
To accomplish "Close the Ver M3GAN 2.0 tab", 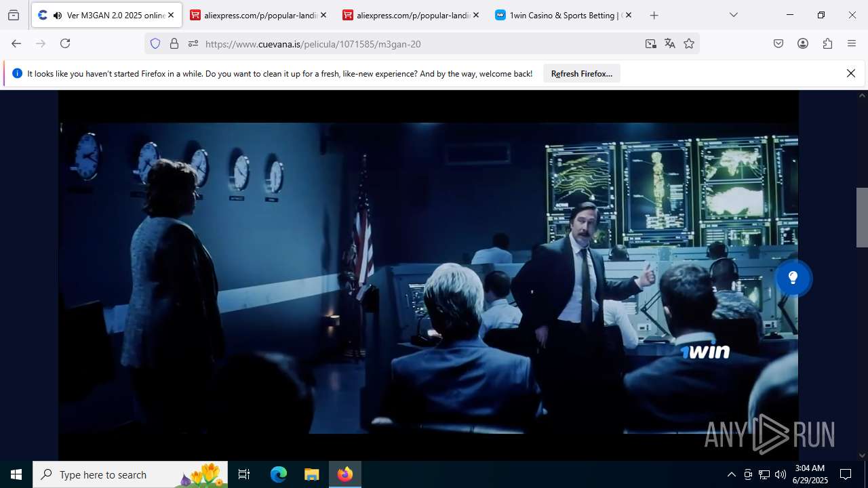I will (171, 15).
